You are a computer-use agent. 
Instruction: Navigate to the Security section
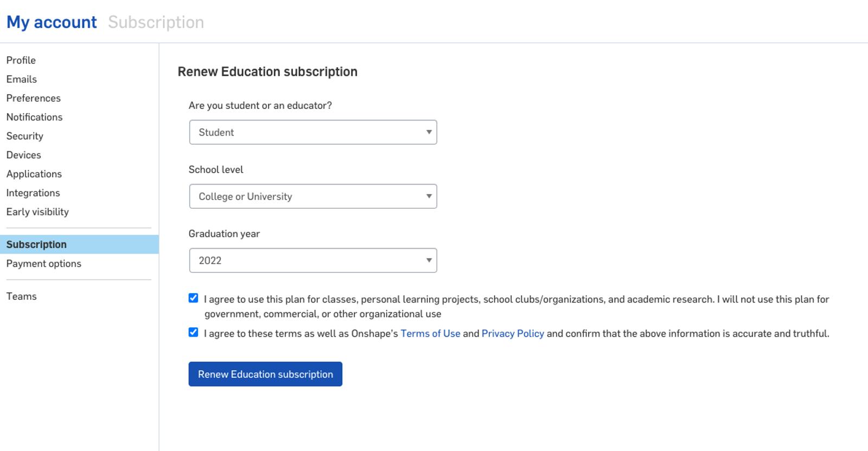coord(25,136)
